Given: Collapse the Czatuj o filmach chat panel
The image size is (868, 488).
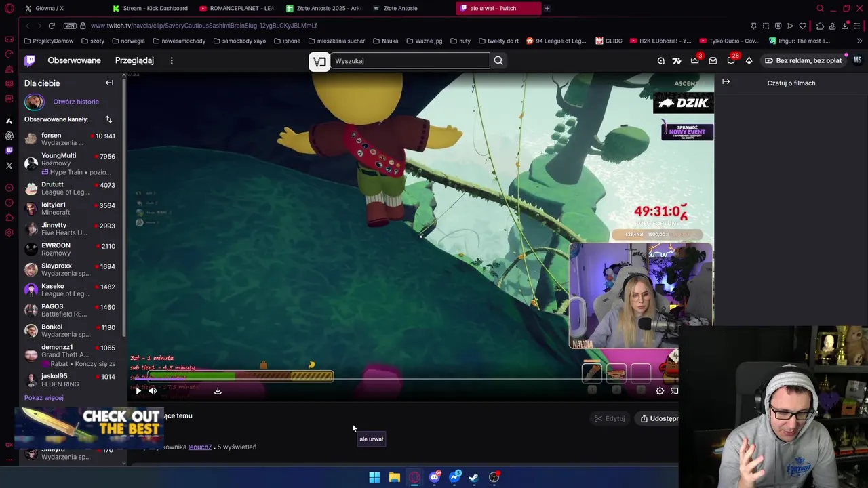Looking at the screenshot, I should tap(726, 82).
